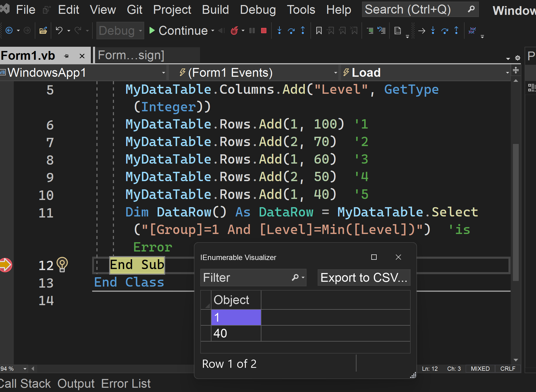Click the Step Over icon in toolbar
The image size is (536, 392).
(x=291, y=31)
